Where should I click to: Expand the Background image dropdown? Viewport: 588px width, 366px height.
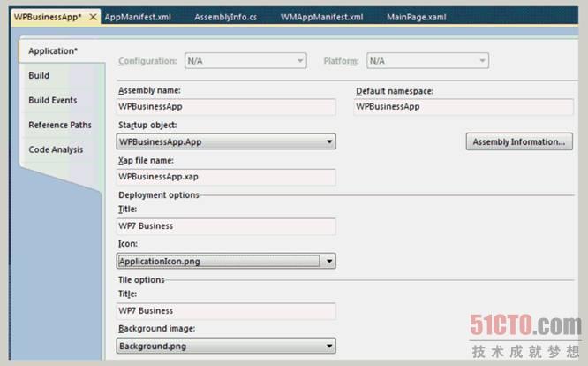226,346
